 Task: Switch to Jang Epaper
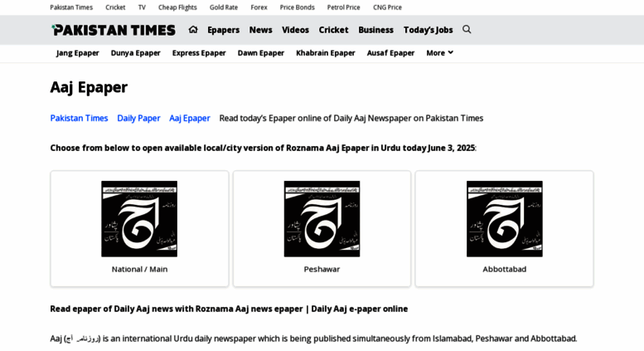[77, 53]
